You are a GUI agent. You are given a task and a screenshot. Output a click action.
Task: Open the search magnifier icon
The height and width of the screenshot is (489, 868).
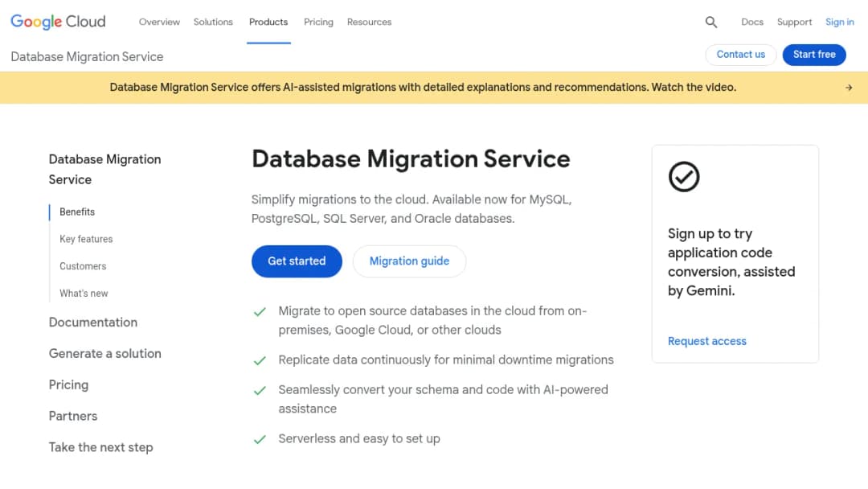click(x=711, y=23)
